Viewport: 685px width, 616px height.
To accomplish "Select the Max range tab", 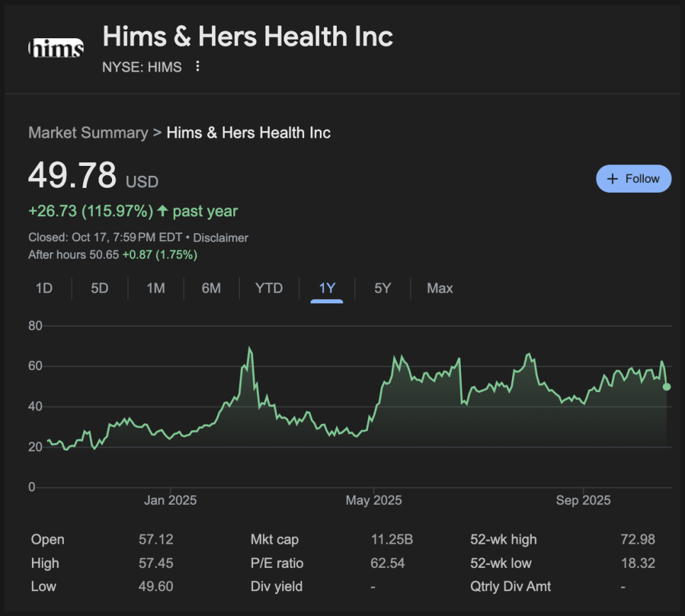I will point(440,289).
